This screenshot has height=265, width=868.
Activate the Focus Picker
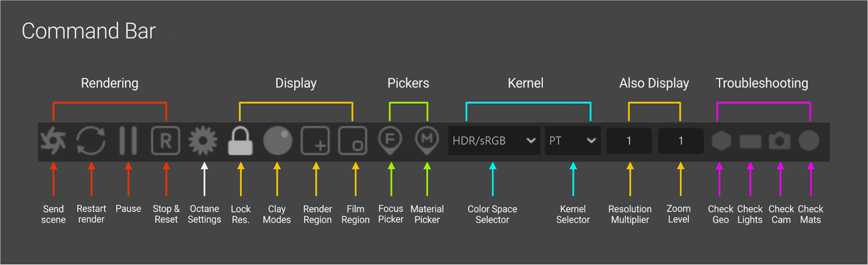[x=390, y=140]
